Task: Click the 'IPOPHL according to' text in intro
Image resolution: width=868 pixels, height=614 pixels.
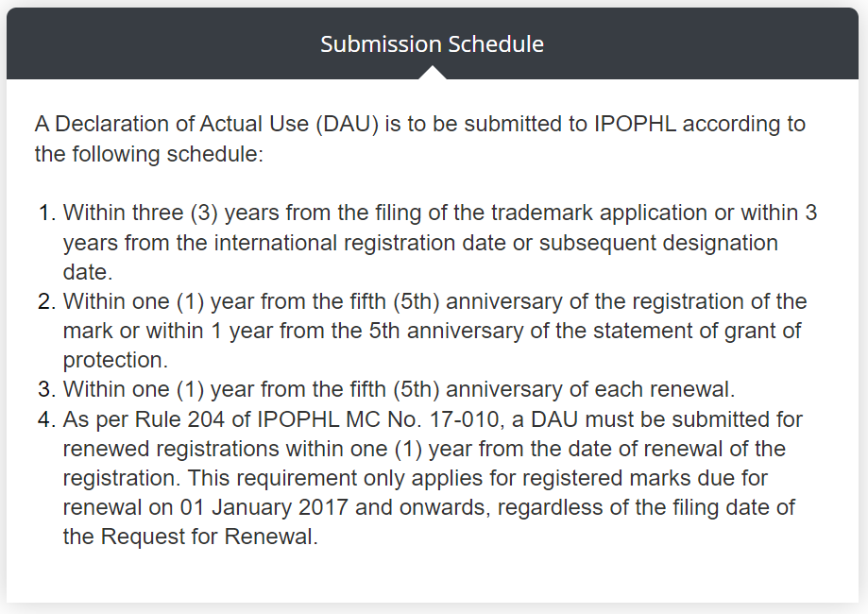Action: [x=700, y=124]
